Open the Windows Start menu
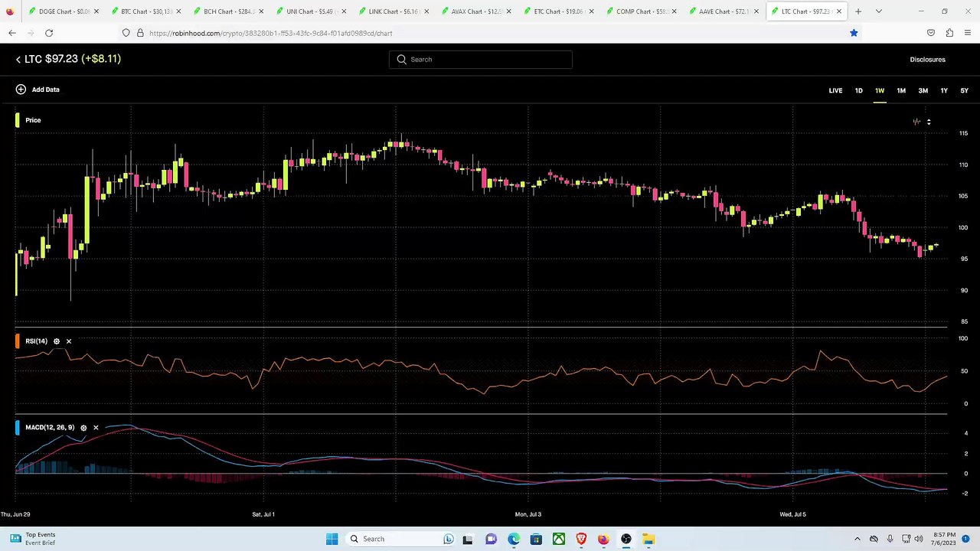Screen dimensions: 980x551 332,539
